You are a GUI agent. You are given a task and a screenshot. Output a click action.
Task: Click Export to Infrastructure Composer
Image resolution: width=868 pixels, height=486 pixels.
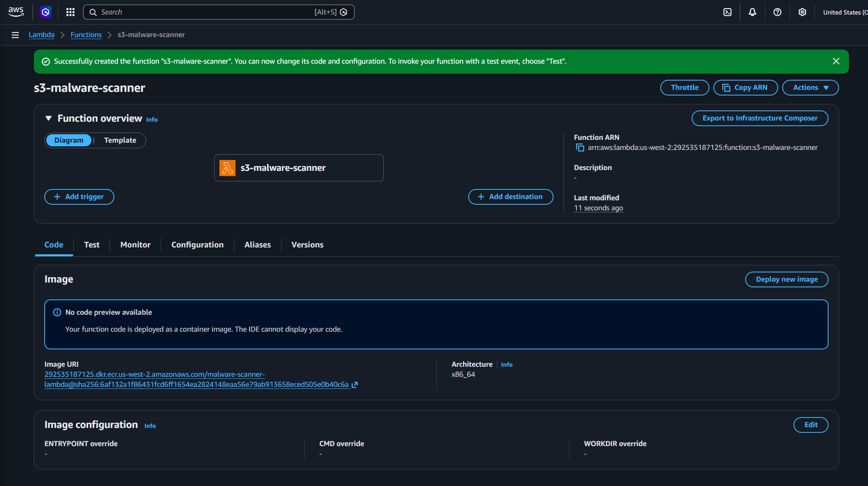tap(760, 118)
